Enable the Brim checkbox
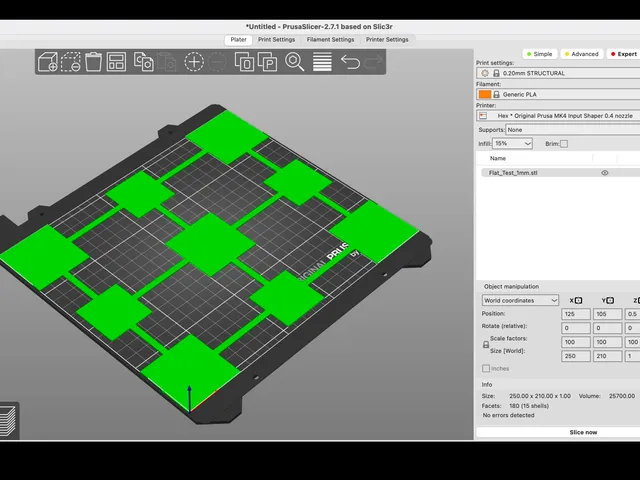This screenshot has height=480, width=640. pos(564,144)
